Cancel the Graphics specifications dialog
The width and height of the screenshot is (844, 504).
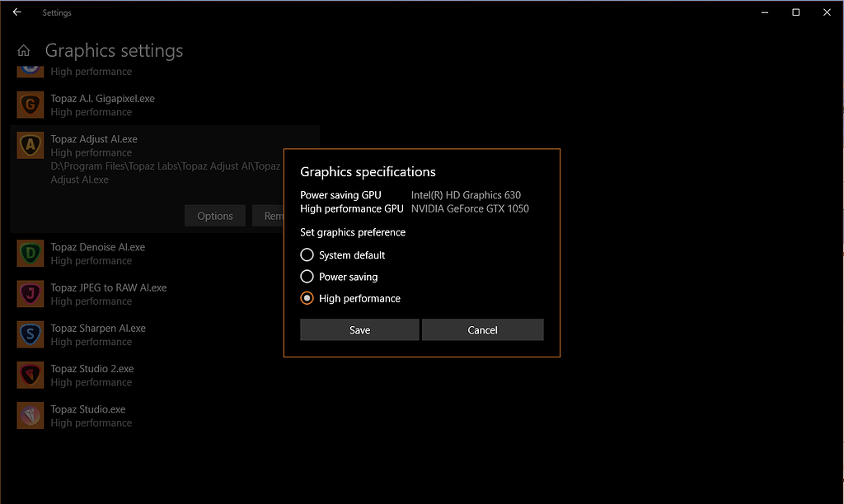tap(482, 329)
